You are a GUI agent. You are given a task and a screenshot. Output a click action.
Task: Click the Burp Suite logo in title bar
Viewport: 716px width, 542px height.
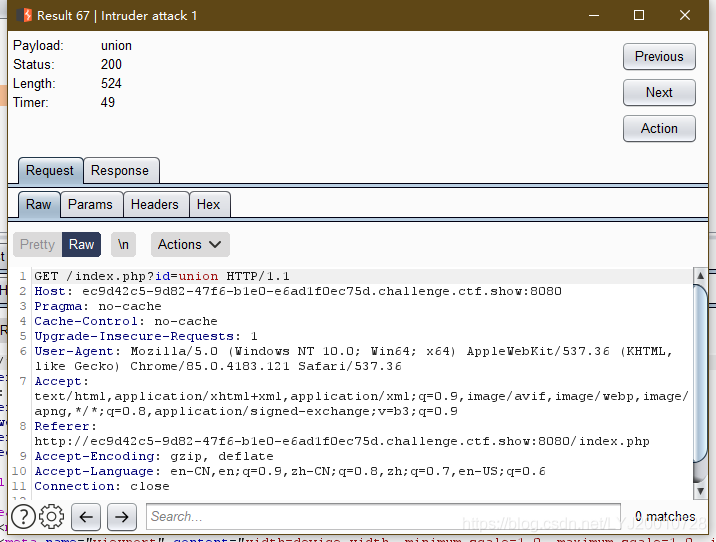pyautogui.click(x=25, y=16)
